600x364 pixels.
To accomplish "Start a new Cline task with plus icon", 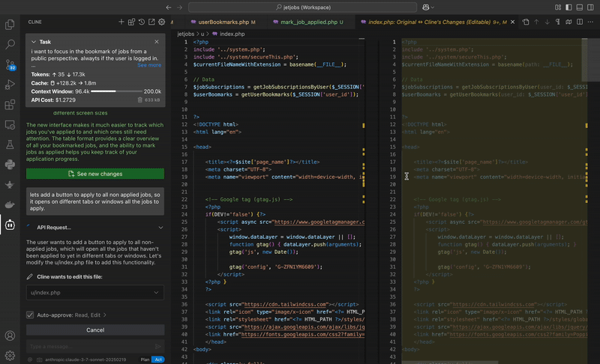I will tap(121, 22).
